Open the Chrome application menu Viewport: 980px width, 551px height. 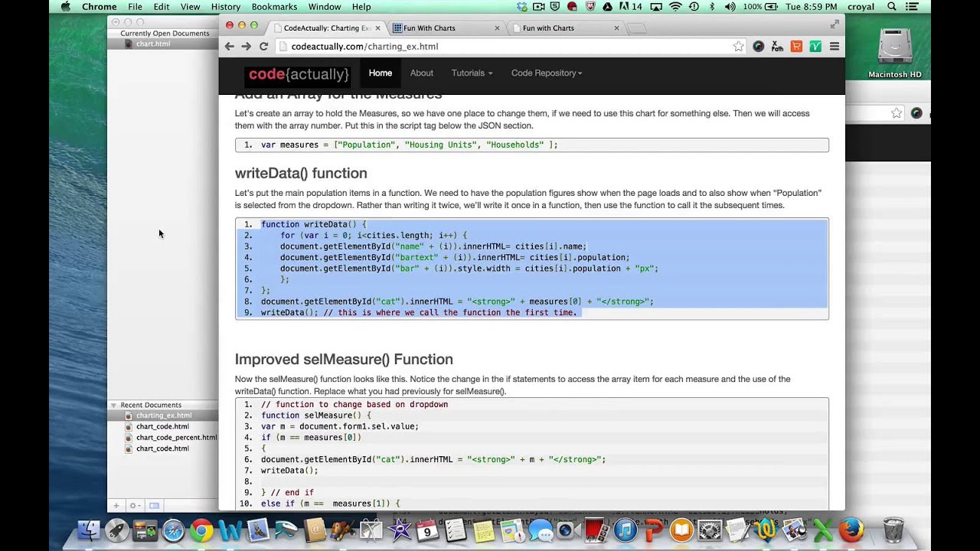pos(100,7)
